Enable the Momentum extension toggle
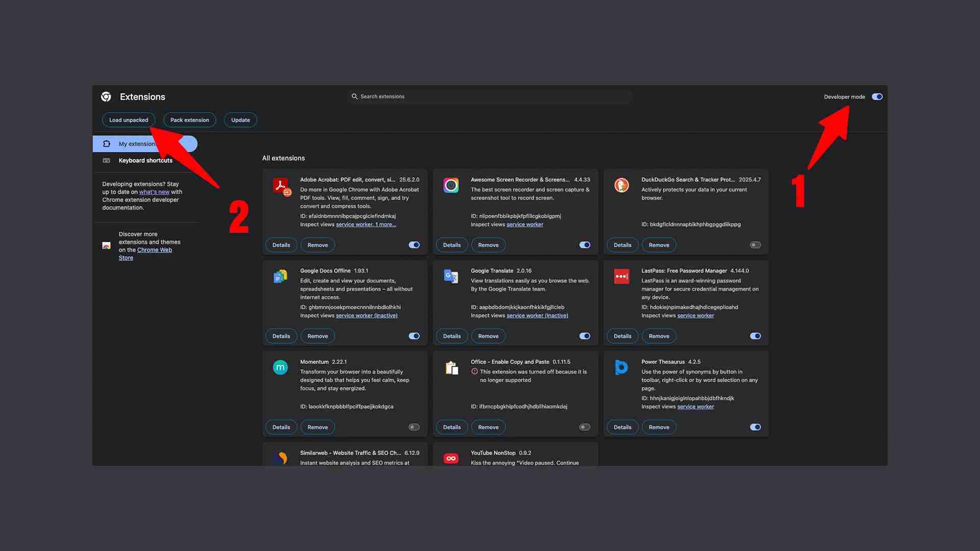Image resolution: width=980 pixels, height=551 pixels. (x=414, y=427)
